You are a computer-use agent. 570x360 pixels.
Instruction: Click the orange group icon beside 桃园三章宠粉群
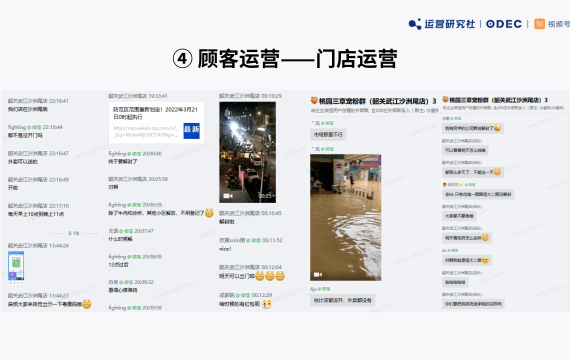pos(314,100)
